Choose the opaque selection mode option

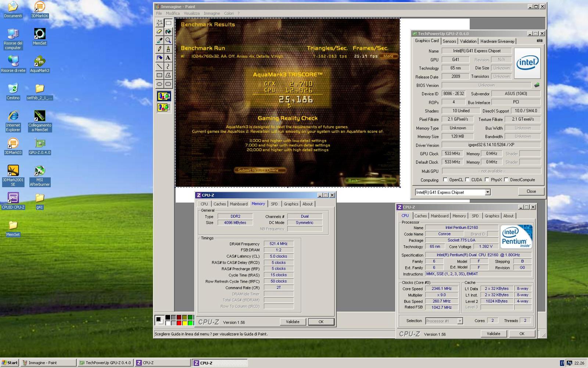coord(164,96)
